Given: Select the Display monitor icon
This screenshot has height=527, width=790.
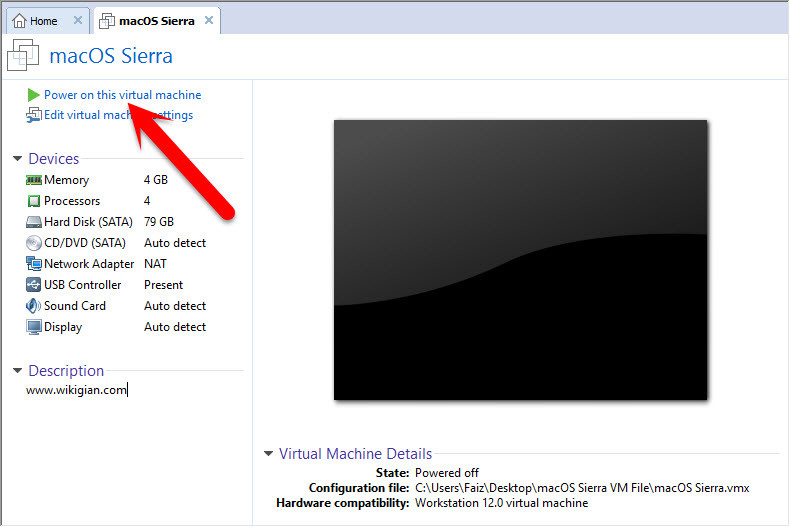Looking at the screenshot, I should [34, 327].
